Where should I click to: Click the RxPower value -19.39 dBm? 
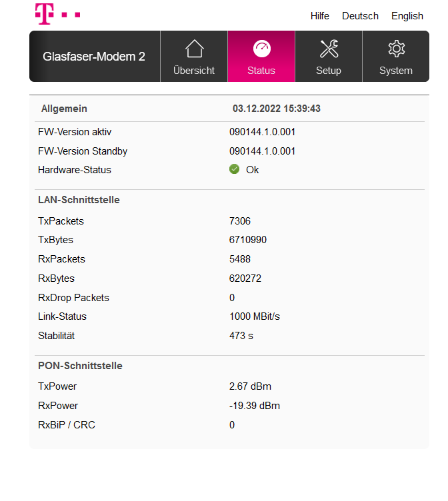(255, 406)
